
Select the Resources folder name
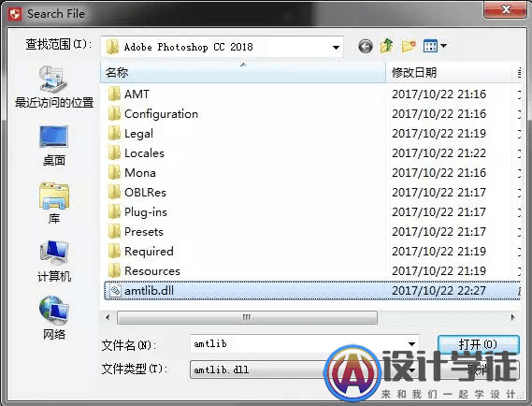click(152, 271)
